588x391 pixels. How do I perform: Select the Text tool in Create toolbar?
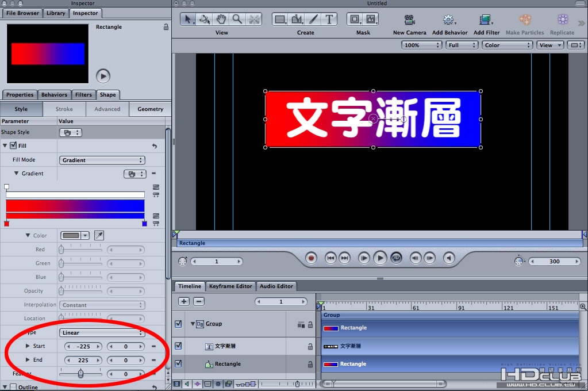click(329, 19)
